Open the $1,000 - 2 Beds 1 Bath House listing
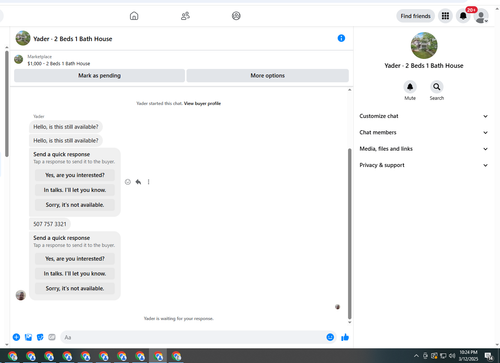 point(59,63)
